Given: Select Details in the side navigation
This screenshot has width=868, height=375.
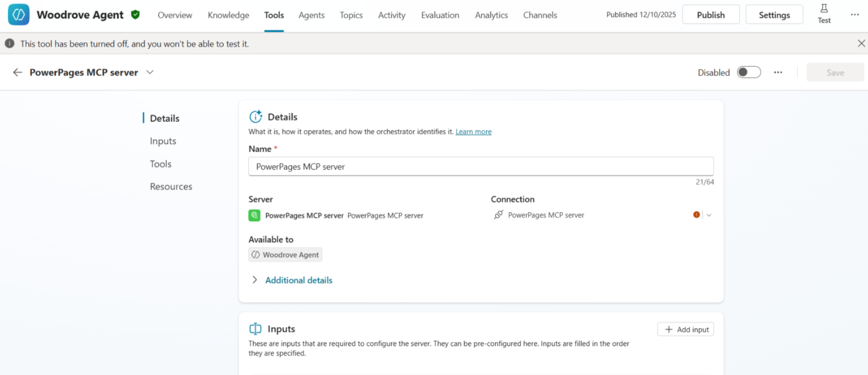Looking at the screenshot, I should pyautogui.click(x=165, y=118).
